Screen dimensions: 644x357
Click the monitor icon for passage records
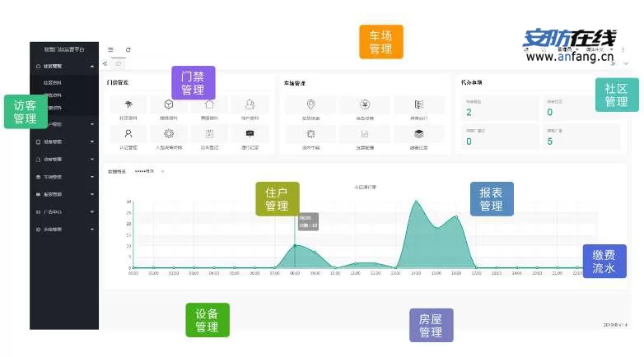click(x=250, y=133)
